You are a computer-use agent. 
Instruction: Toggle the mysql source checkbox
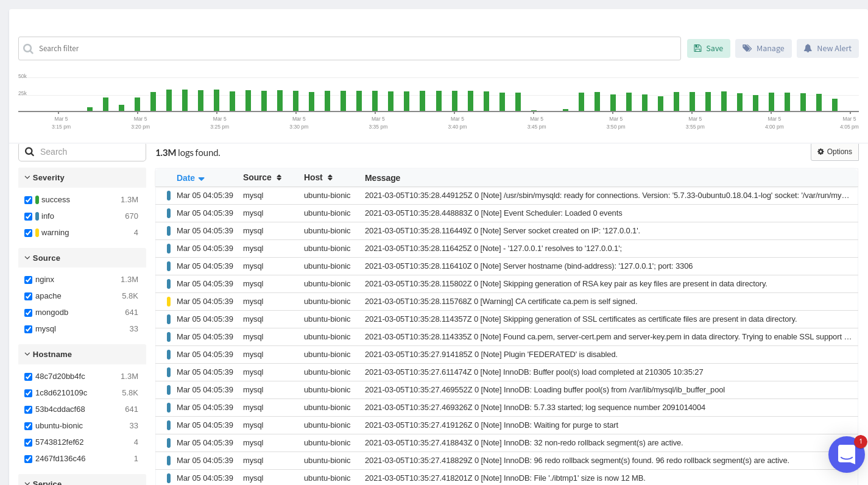tap(28, 329)
